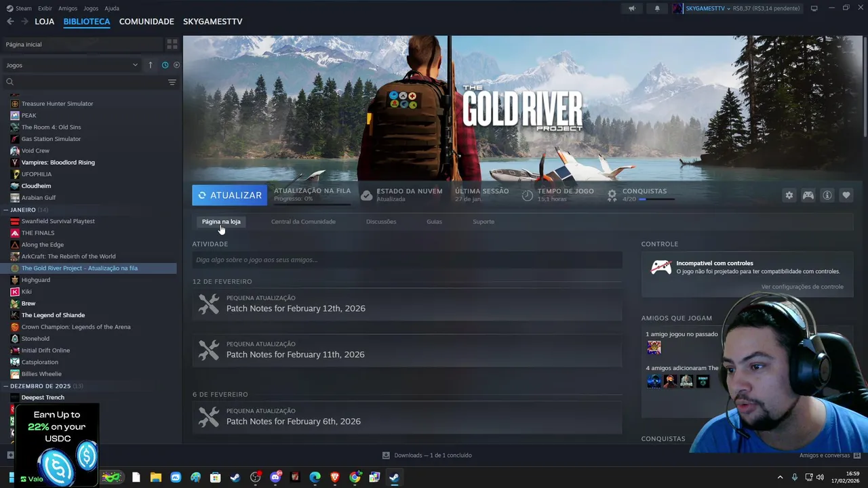The height and width of the screenshot is (488, 868).
Task: Select Treasure Hunter Simulator in list
Action: click(57, 104)
